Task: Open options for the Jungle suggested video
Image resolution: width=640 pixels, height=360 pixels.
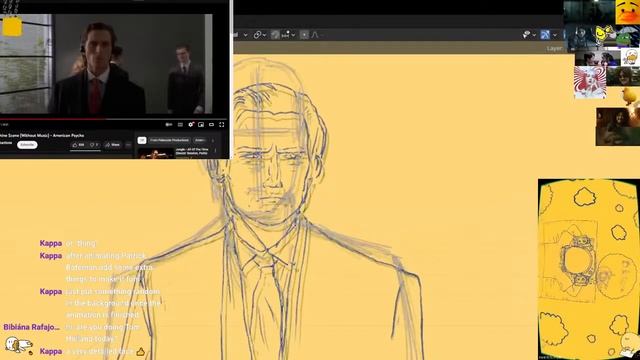Action: pos(216,151)
